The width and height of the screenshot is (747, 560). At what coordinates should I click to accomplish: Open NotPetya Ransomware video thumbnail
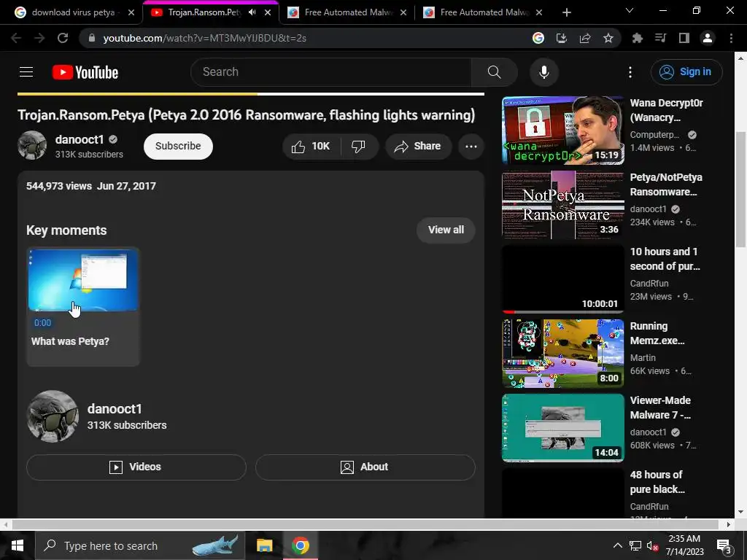tap(562, 205)
